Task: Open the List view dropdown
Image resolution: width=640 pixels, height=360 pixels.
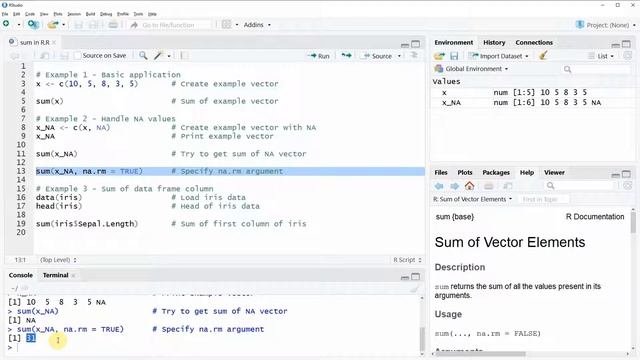Action: (601, 56)
